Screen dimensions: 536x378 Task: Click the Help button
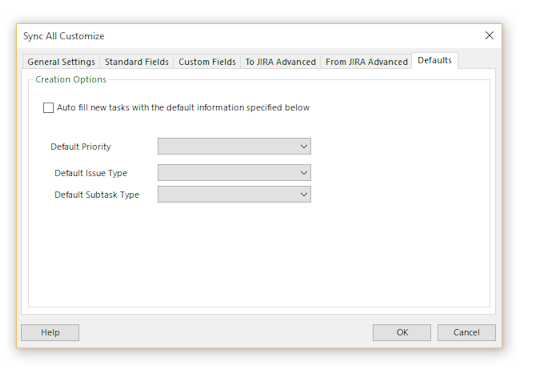tap(50, 333)
